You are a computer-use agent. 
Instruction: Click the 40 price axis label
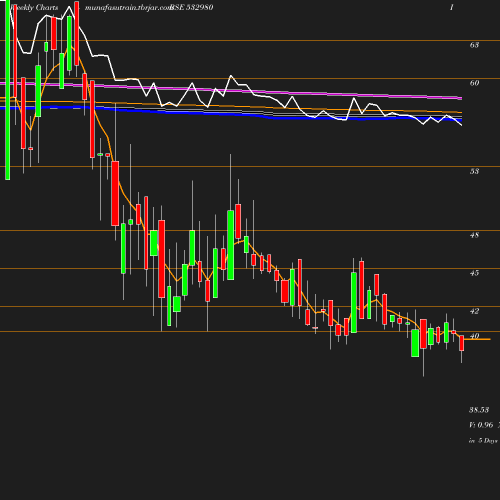(474, 336)
